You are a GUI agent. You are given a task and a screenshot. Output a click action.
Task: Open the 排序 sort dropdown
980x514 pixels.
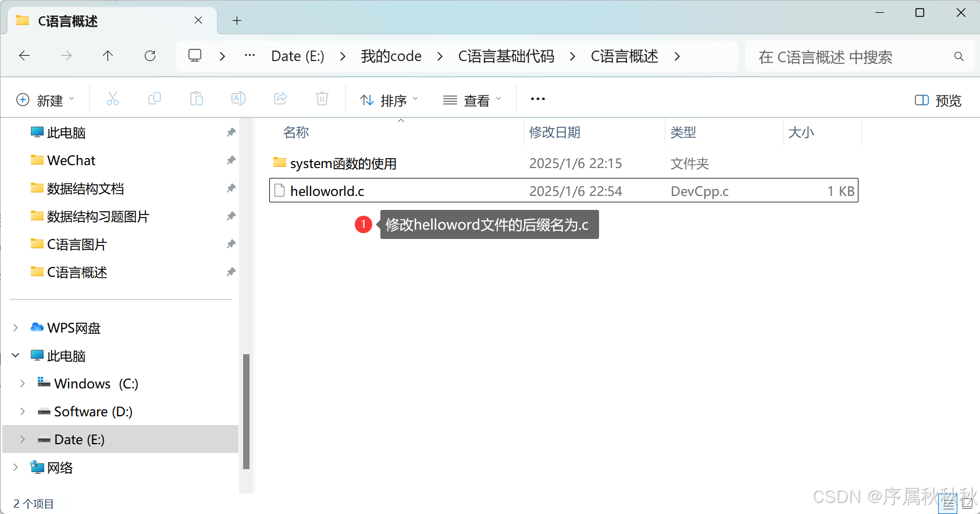pyautogui.click(x=389, y=101)
